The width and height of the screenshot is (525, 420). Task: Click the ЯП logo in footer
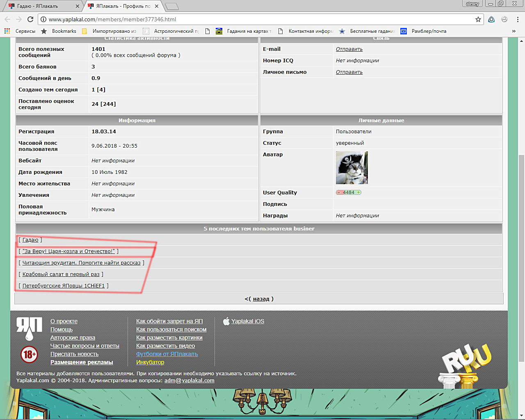click(29, 328)
